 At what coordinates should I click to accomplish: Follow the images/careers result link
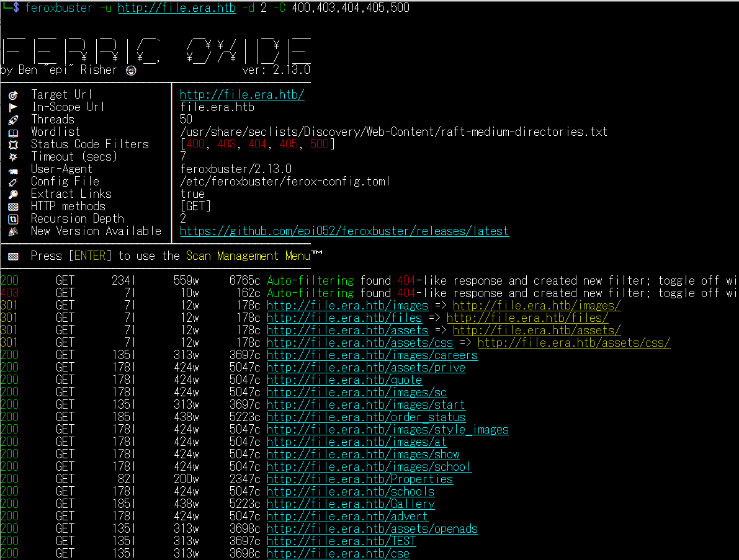click(372, 355)
